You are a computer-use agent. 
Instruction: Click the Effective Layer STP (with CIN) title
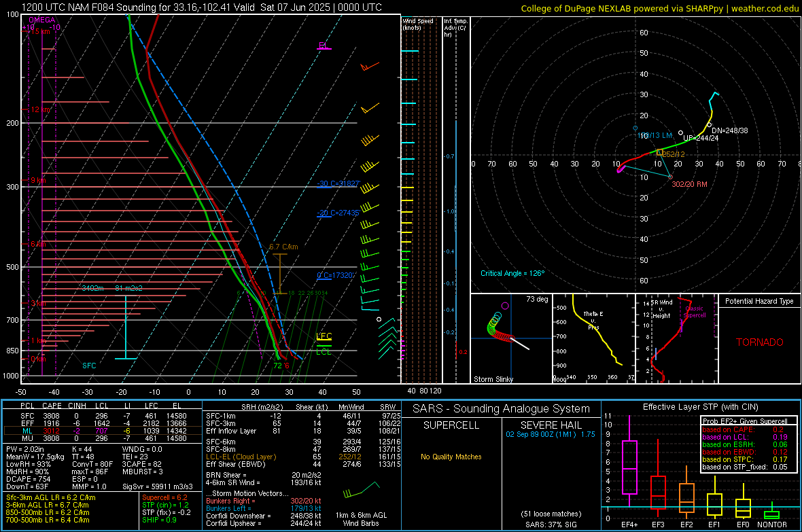(x=700, y=407)
